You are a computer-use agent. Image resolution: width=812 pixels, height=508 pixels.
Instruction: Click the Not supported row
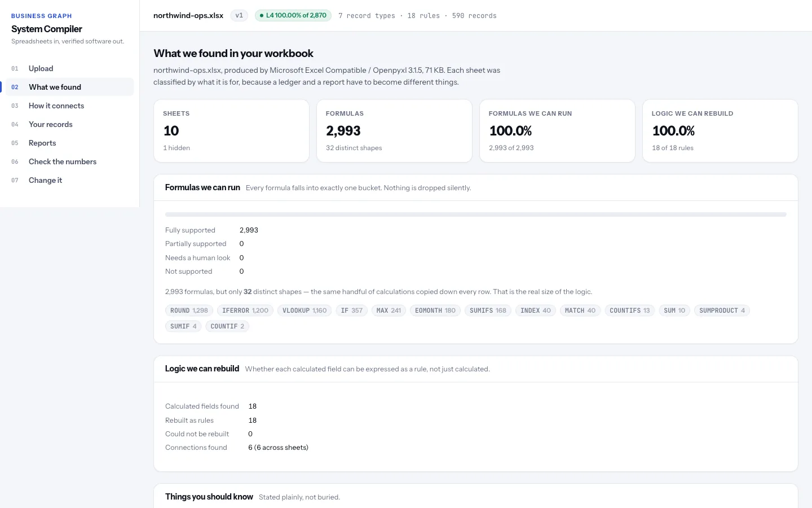[x=205, y=271]
